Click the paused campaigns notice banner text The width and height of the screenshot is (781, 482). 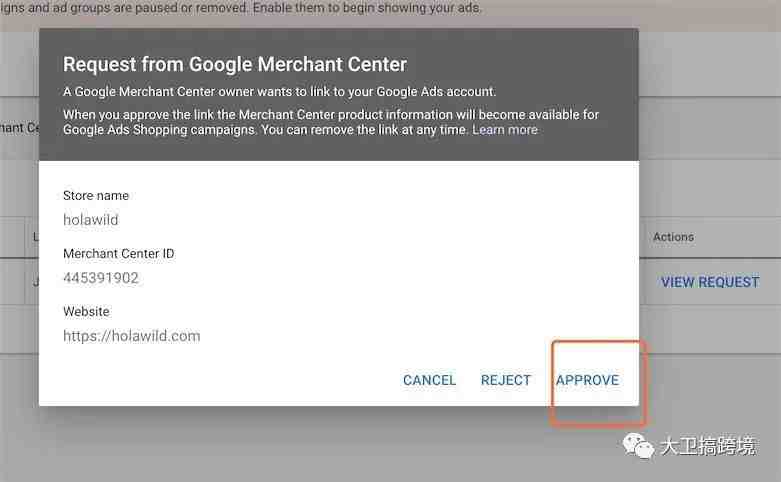click(x=241, y=8)
